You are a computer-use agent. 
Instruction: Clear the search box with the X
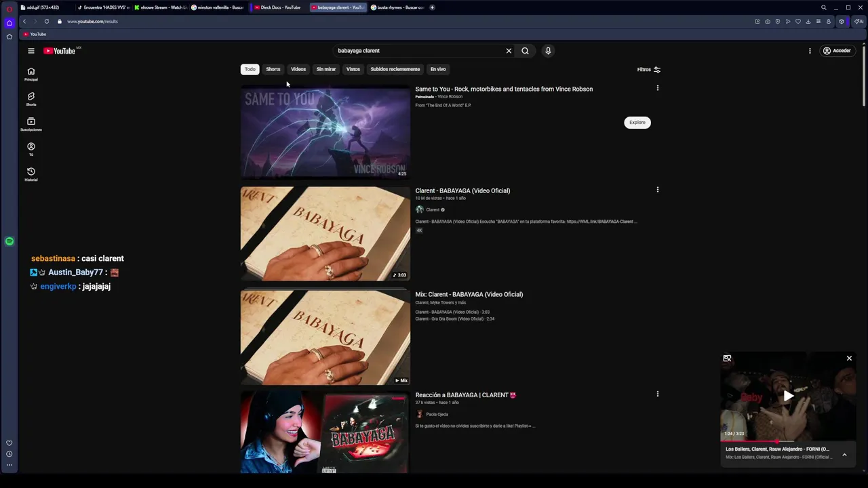tap(509, 51)
